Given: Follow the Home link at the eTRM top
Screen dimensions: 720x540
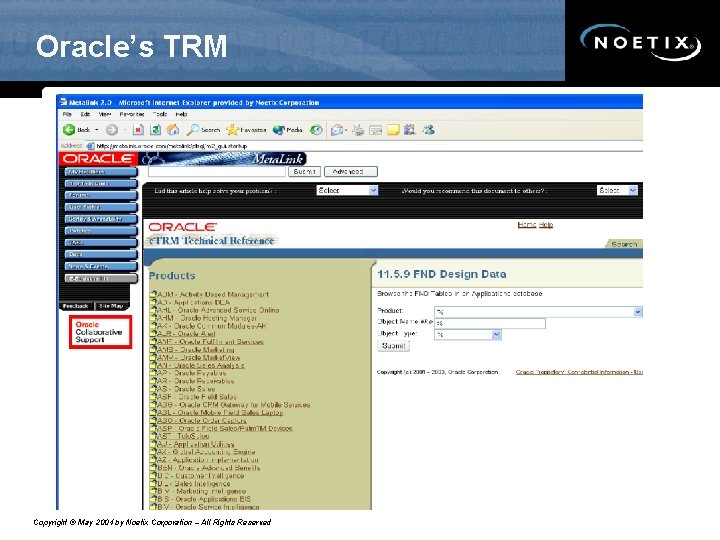Looking at the screenshot, I should coord(527,225).
